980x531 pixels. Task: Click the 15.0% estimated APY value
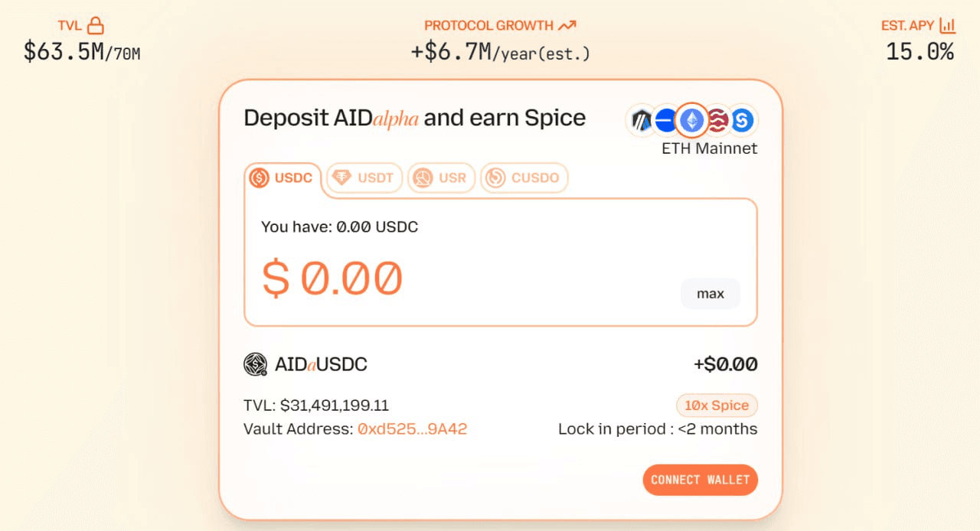(920, 52)
